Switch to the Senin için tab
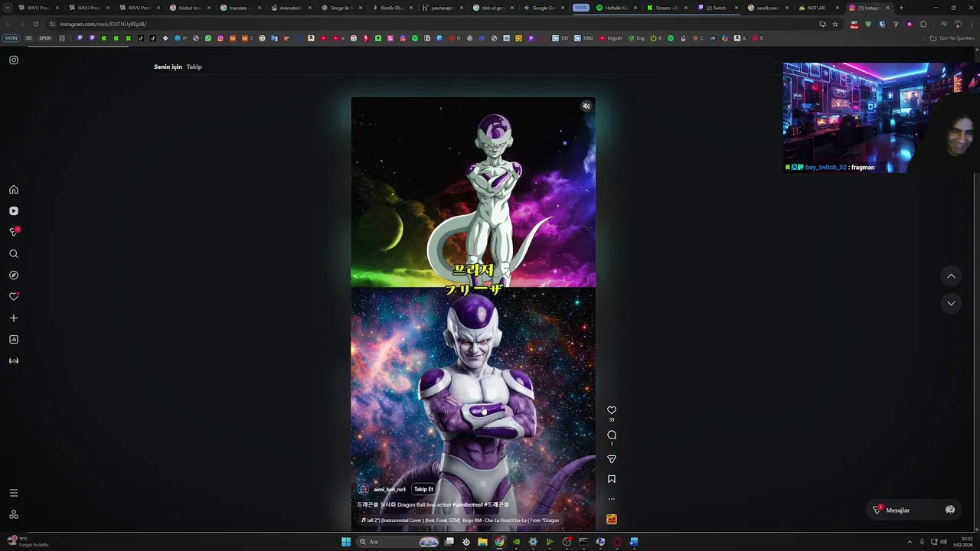 point(168,67)
